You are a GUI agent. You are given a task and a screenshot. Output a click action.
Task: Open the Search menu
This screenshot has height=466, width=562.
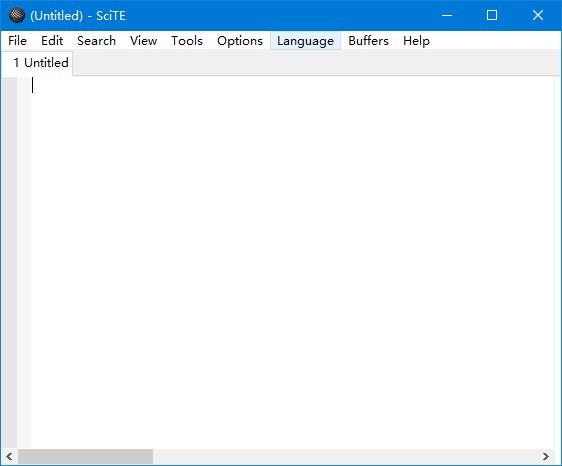click(96, 41)
